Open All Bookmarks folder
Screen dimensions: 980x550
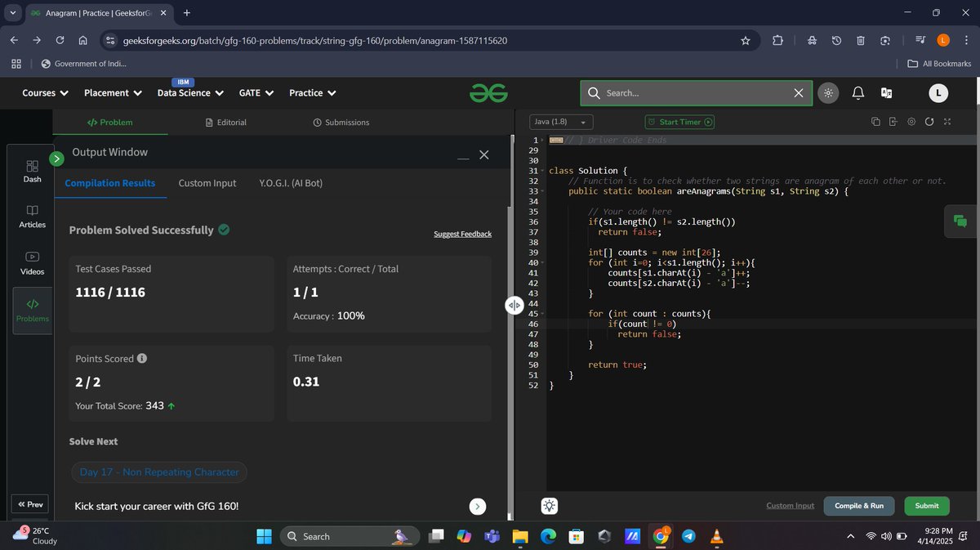[x=939, y=64]
